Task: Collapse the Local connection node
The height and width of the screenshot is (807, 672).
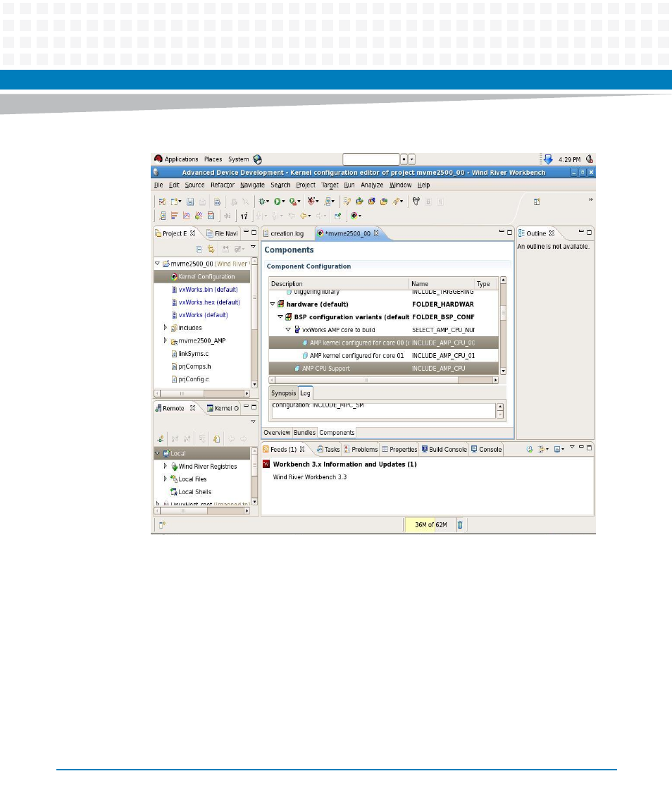Action: click(x=158, y=453)
